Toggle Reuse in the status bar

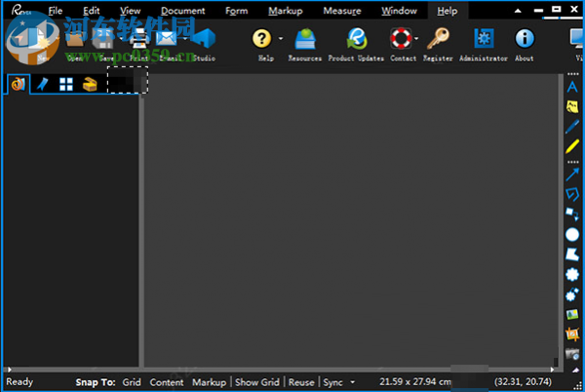point(301,382)
